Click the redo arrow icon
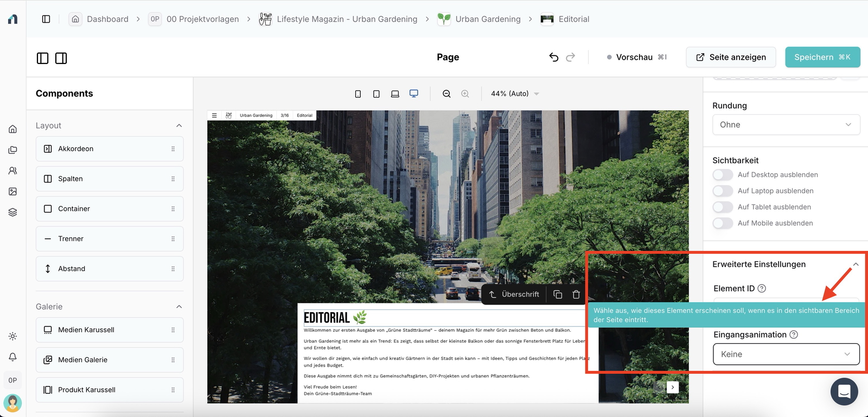The height and width of the screenshot is (417, 868). click(x=570, y=57)
